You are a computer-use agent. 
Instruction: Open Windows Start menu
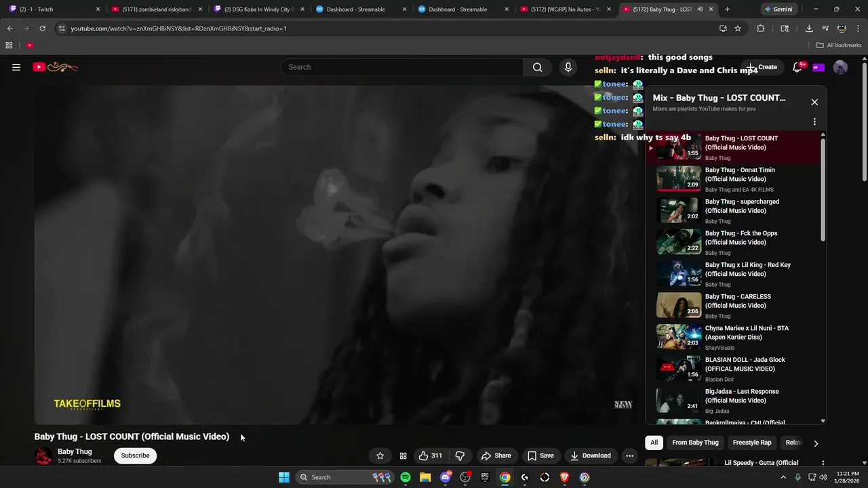[284, 477]
